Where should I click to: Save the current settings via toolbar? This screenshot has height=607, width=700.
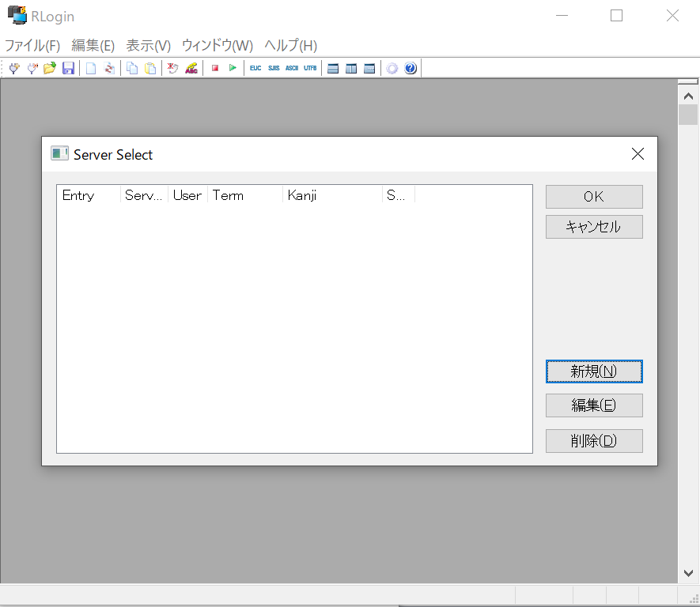point(68,68)
